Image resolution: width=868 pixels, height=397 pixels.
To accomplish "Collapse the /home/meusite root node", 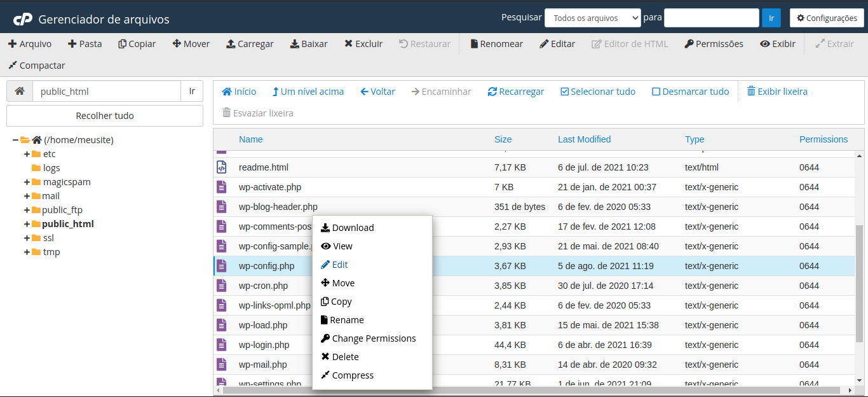I will click(15, 140).
